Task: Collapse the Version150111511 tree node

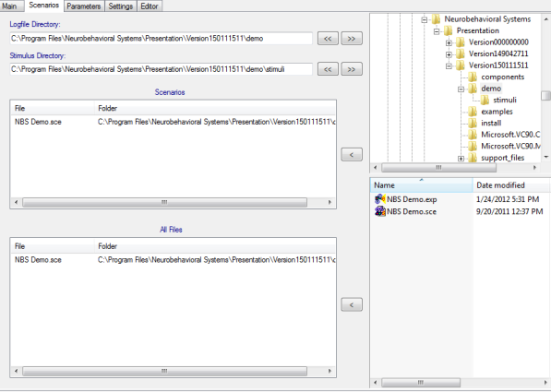Action: click(x=449, y=65)
